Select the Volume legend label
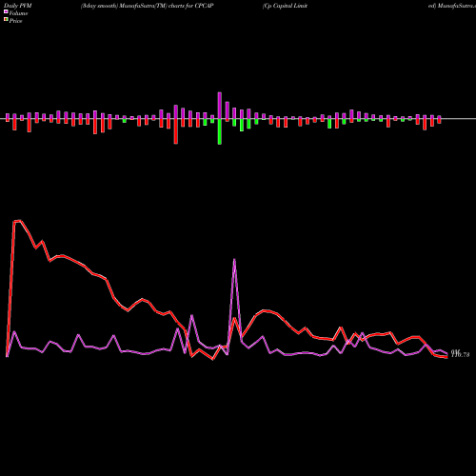The width and height of the screenshot is (476, 476). (18, 13)
